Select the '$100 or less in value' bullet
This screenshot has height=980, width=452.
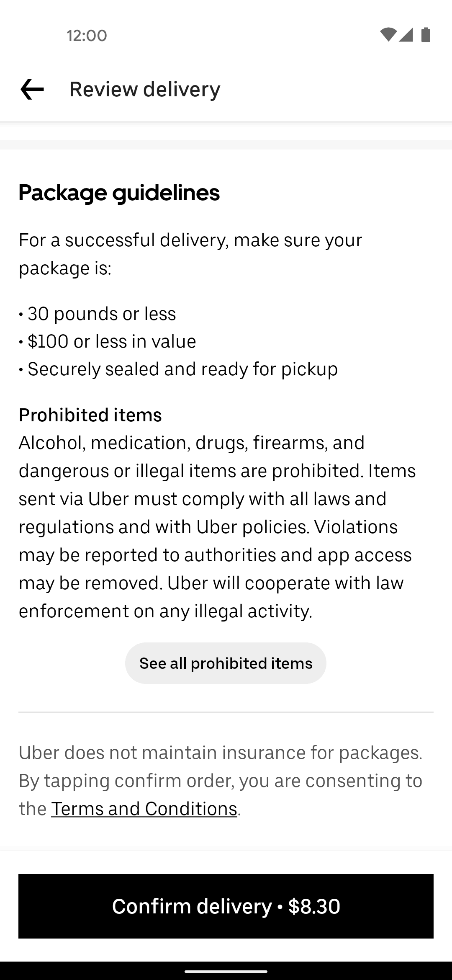coord(112,341)
